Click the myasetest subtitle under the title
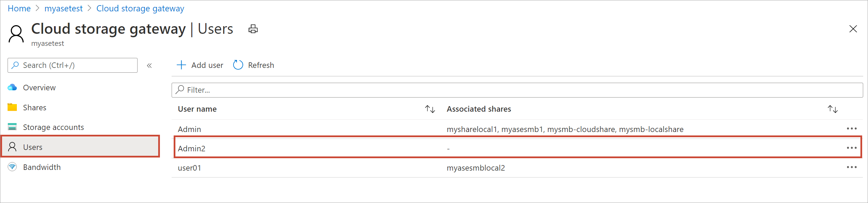The image size is (868, 203). pyautogui.click(x=47, y=43)
